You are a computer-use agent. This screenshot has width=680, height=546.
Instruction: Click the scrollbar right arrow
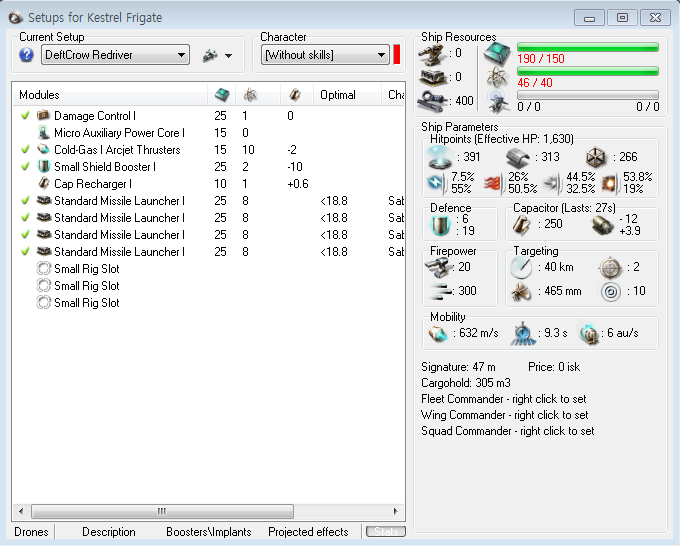396,511
